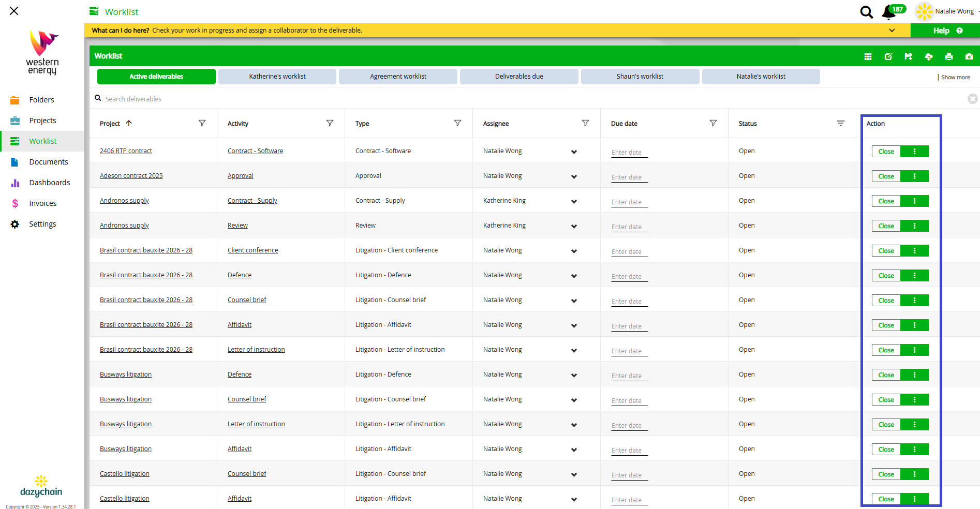Filter the Activity column
The image size is (980, 509).
pyautogui.click(x=330, y=123)
